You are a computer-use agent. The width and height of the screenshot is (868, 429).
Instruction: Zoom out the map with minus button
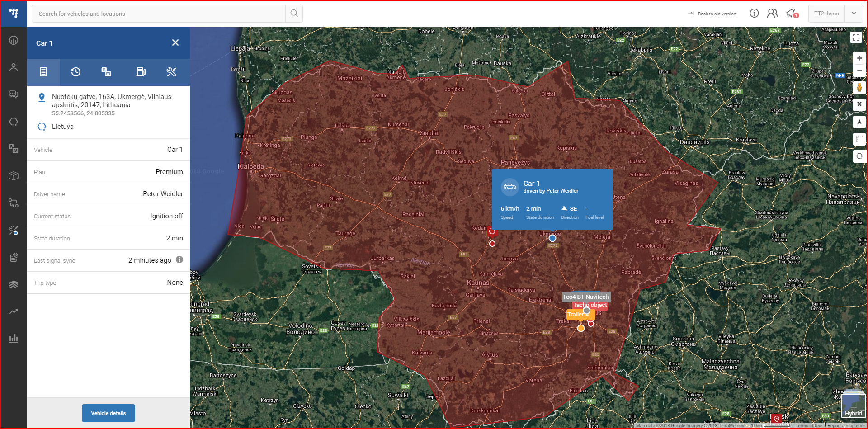859,71
